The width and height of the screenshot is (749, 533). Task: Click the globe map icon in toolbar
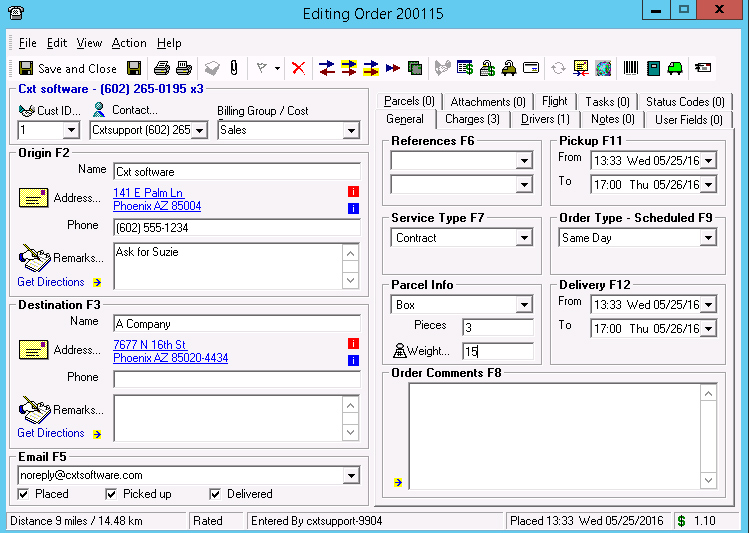point(603,68)
